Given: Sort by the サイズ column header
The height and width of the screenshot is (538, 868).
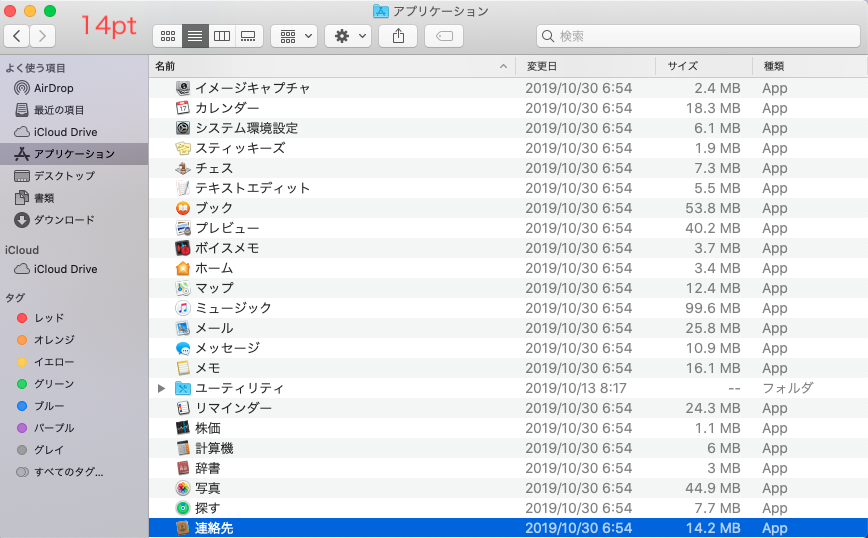Looking at the screenshot, I should [682, 66].
